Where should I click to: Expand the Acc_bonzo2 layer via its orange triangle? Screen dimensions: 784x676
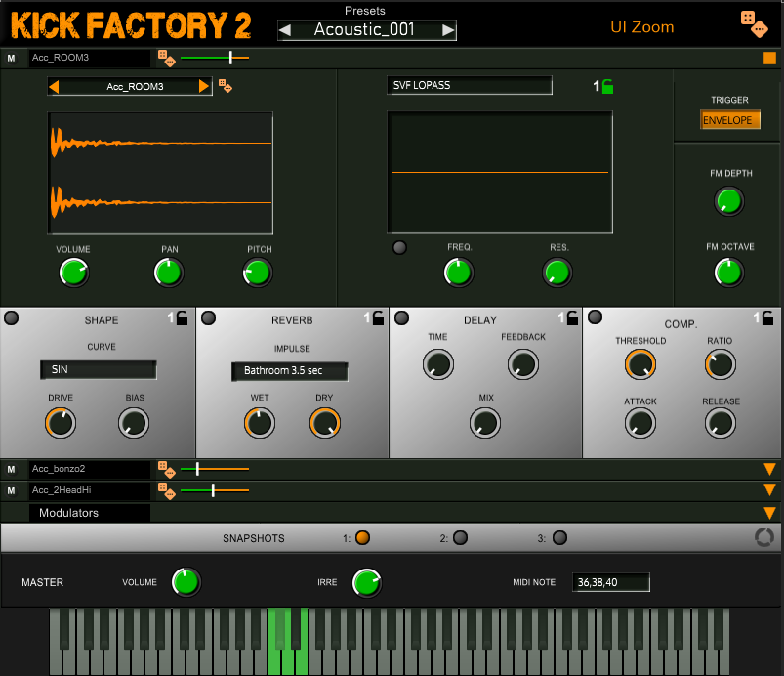769,470
